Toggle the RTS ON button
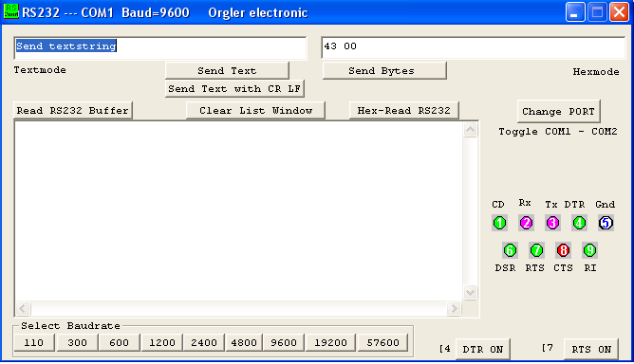This screenshot has width=634, height=364. point(591,349)
